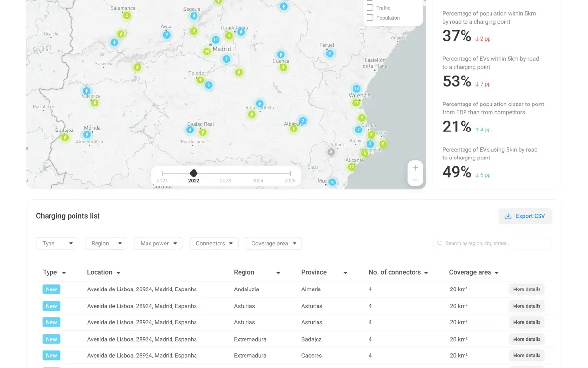
Task: Zoom out the map with minus button
Action: click(415, 180)
